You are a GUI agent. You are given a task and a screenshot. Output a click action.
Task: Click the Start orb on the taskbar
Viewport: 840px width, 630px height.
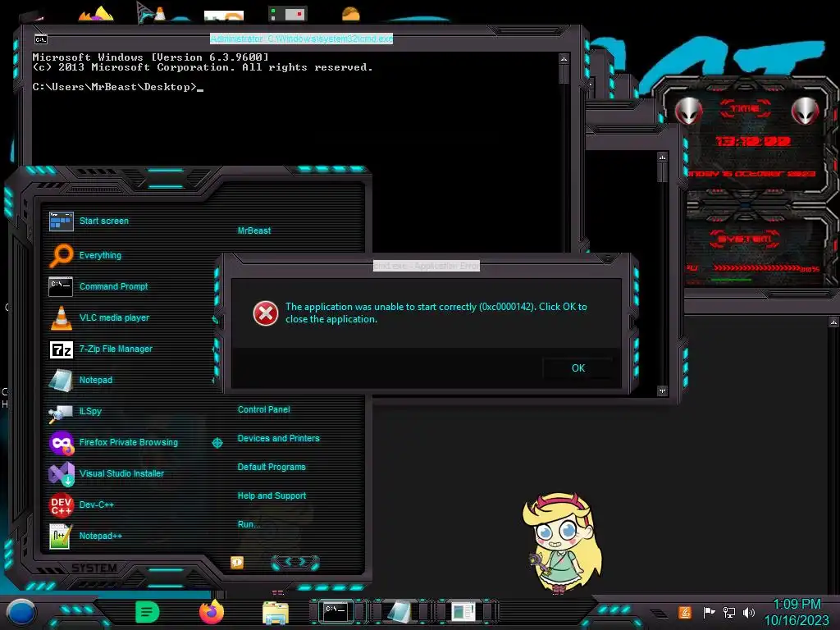tap(21, 613)
